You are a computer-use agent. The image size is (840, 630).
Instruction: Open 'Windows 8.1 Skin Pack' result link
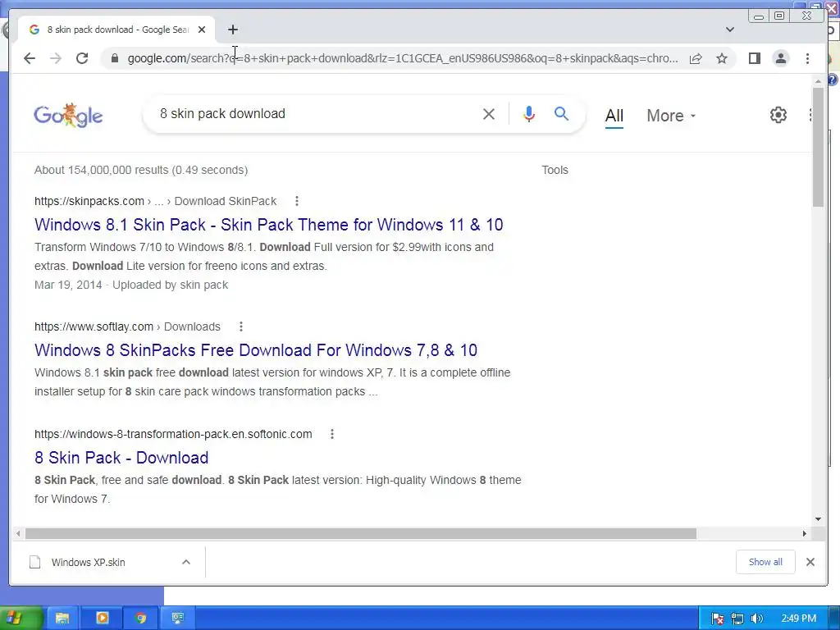(269, 225)
